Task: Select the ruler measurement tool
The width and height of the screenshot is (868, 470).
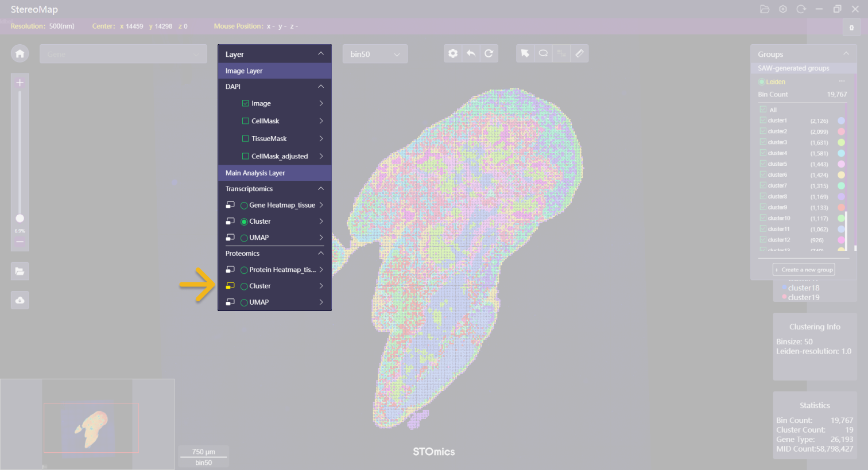Action: pos(579,53)
